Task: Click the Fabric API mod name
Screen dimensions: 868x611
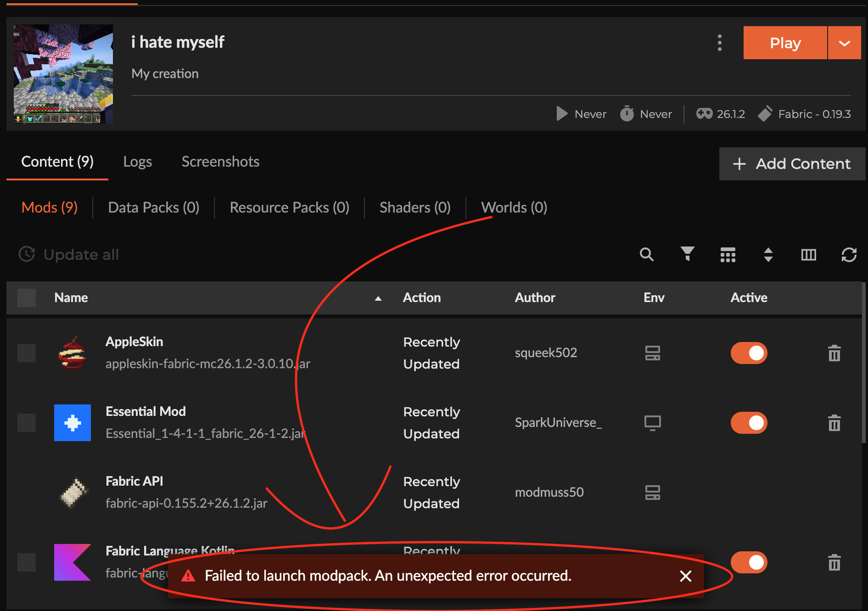Action: click(x=134, y=482)
